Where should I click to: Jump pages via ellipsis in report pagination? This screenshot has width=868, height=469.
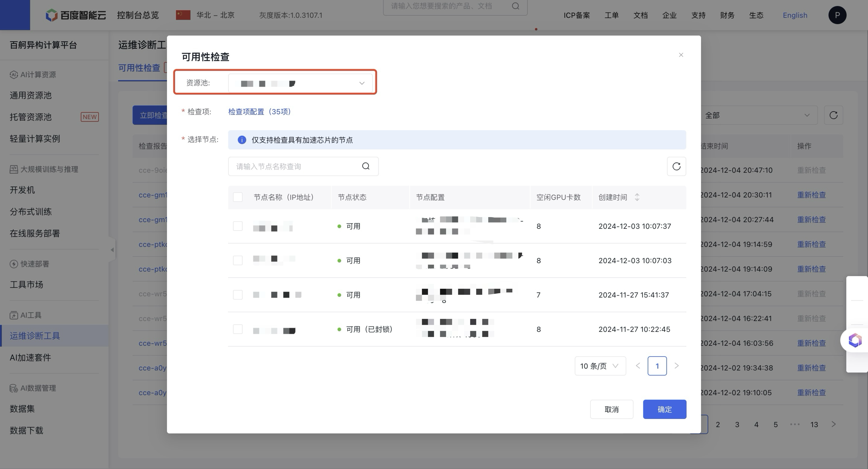[795, 424]
